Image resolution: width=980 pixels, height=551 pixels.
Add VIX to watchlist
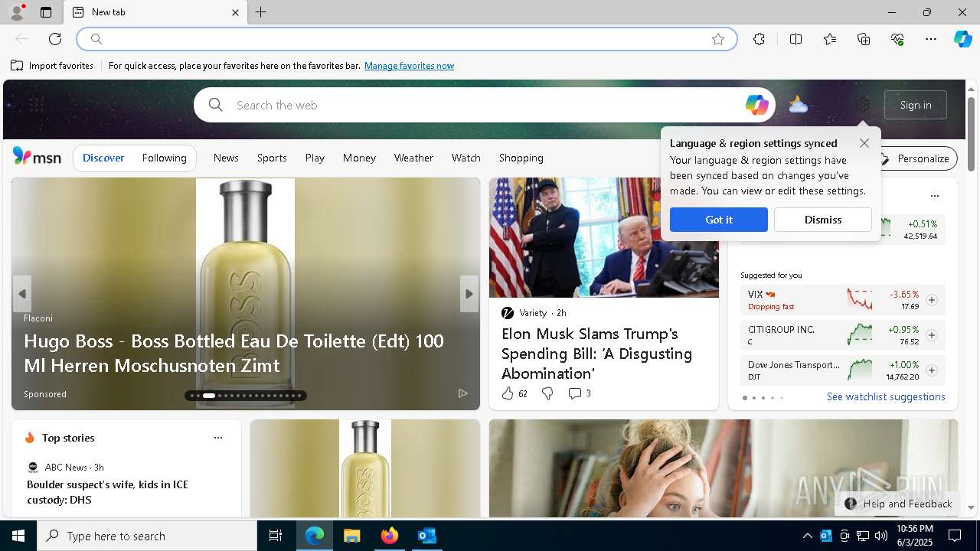pos(931,300)
